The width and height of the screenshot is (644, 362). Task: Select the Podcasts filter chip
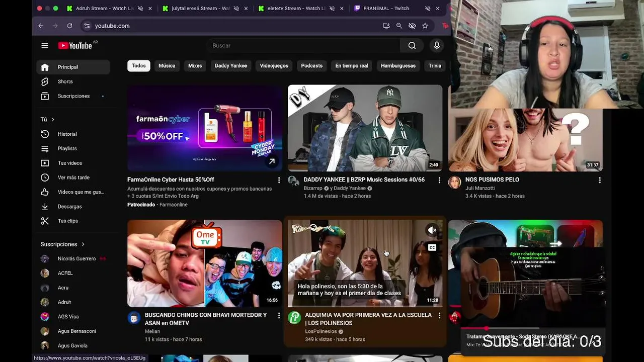[312, 66]
